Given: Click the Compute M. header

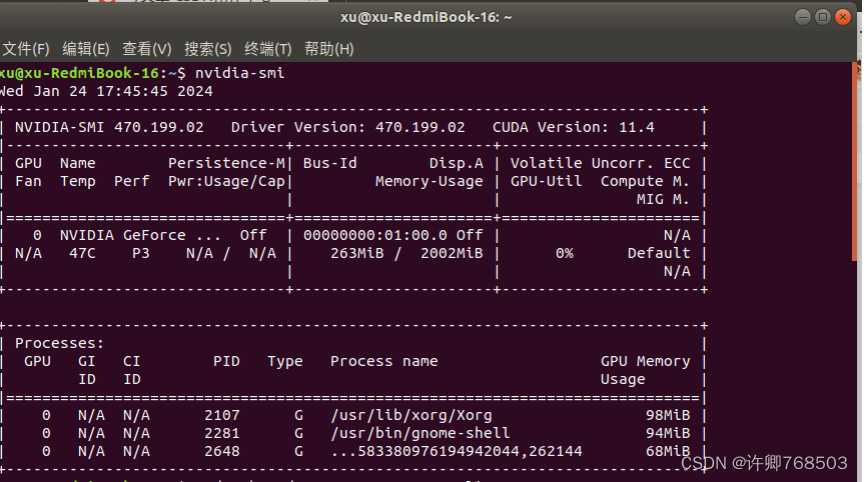Looking at the screenshot, I should 645,181.
